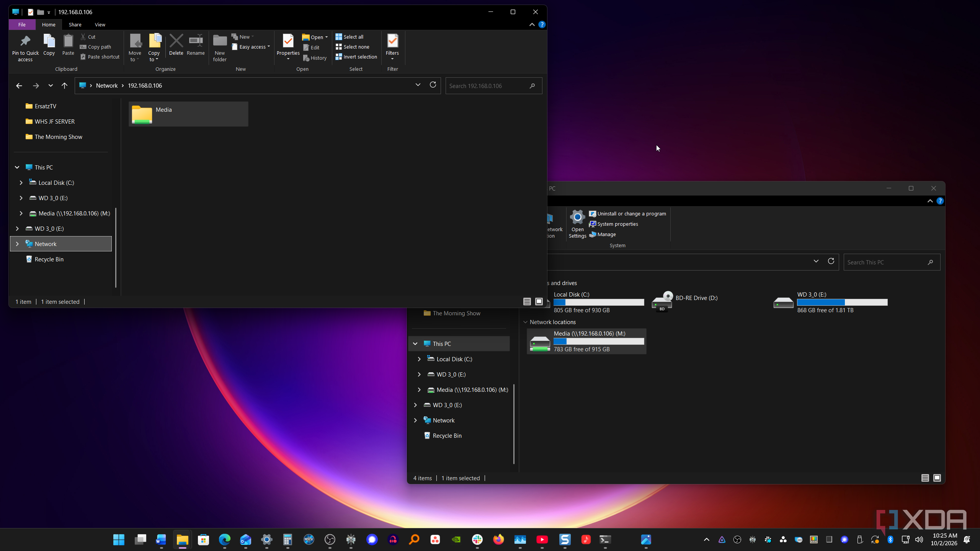Click Select all button
980x551 pixels.
pyautogui.click(x=350, y=37)
